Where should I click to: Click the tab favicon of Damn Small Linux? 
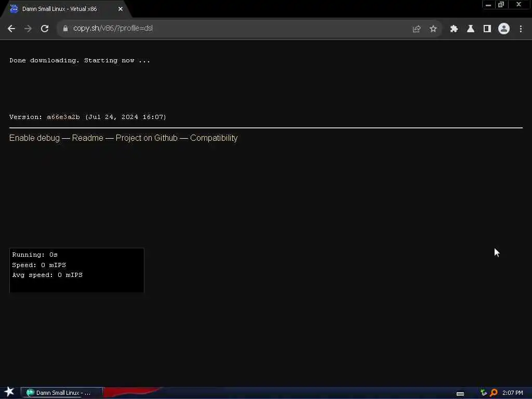[14, 9]
